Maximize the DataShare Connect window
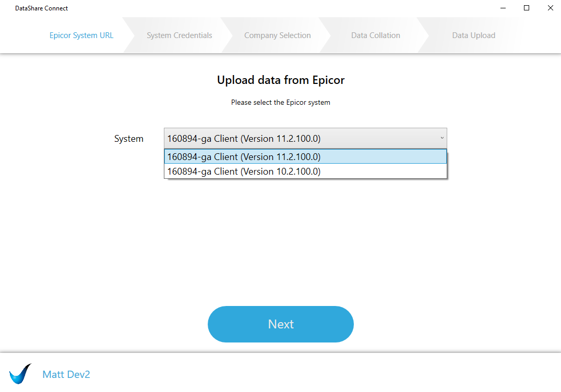 (526, 8)
